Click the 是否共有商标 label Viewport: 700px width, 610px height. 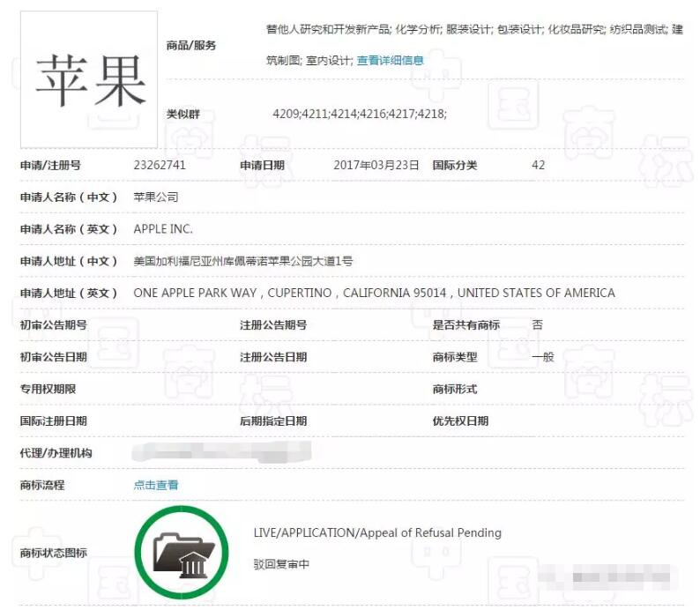coord(465,325)
